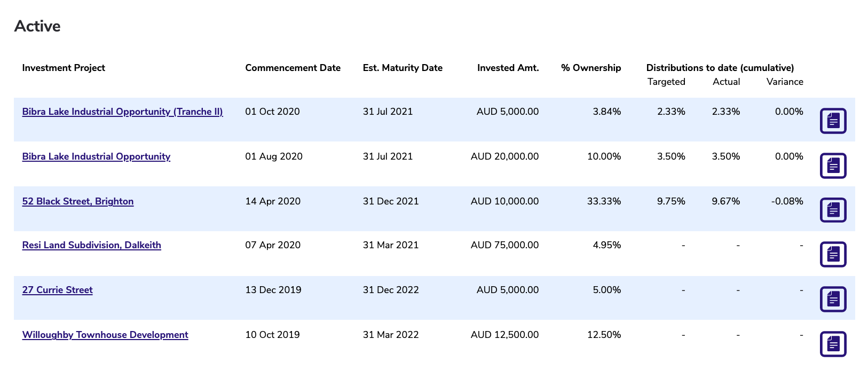Screen dimensions: 868x378
Task: Select the 31 Dec 2021 maturity date
Action: click(x=391, y=201)
